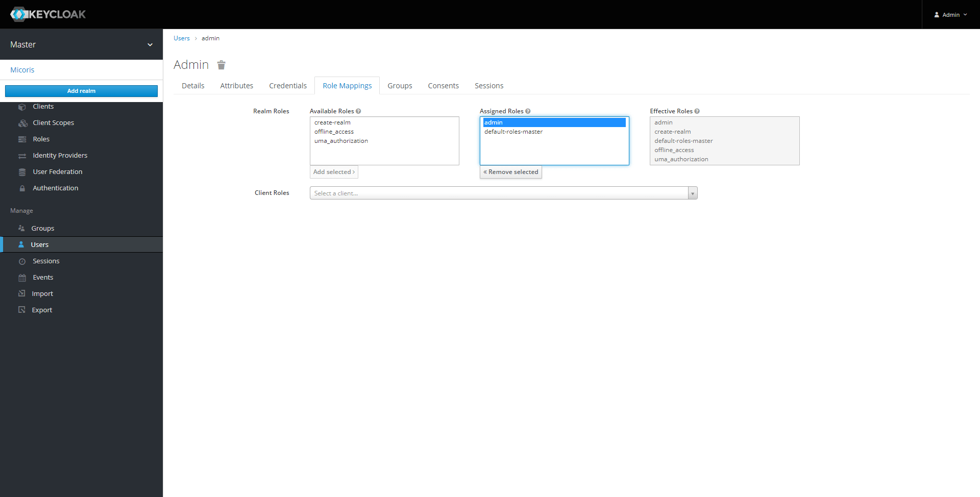This screenshot has width=980, height=497.
Task: Select default-roles-master in Assigned Roles
Action: coord(554,132)
